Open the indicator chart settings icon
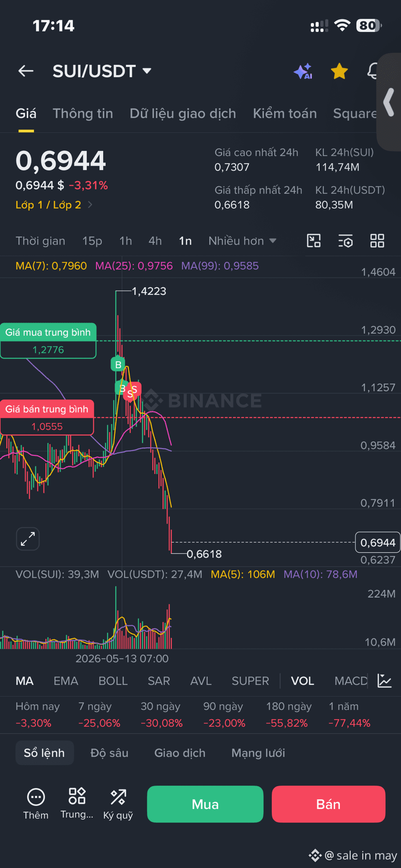Image resolution: width=401 pixels, height=868 pixels. pos(385,681)
